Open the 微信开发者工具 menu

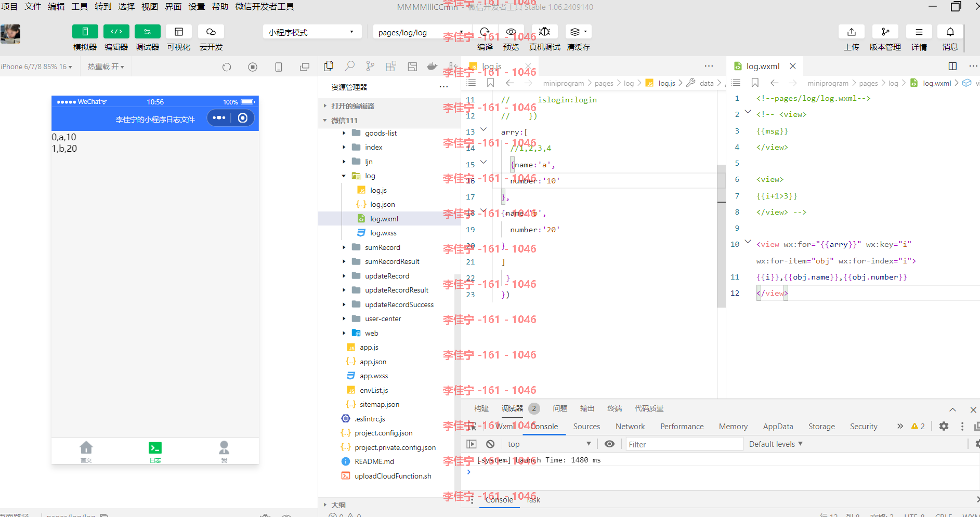coord(265,6)
